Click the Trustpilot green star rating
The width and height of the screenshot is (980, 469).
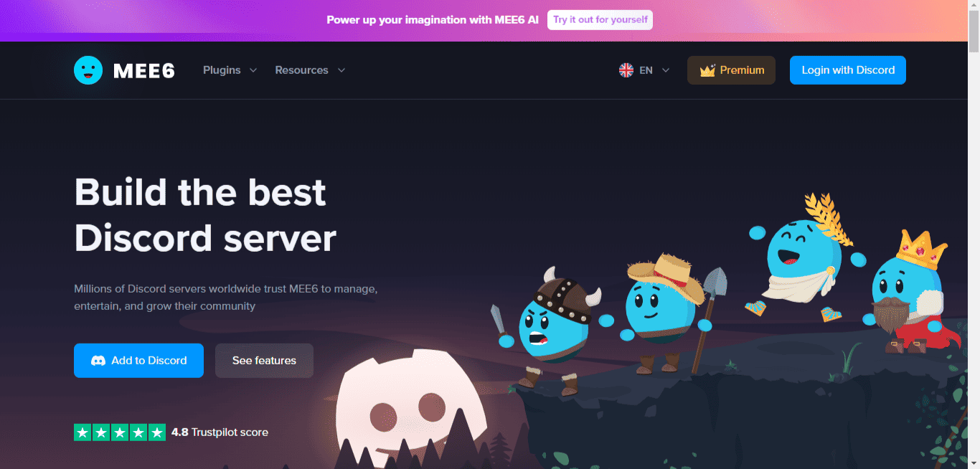click(x=120, y=432)
